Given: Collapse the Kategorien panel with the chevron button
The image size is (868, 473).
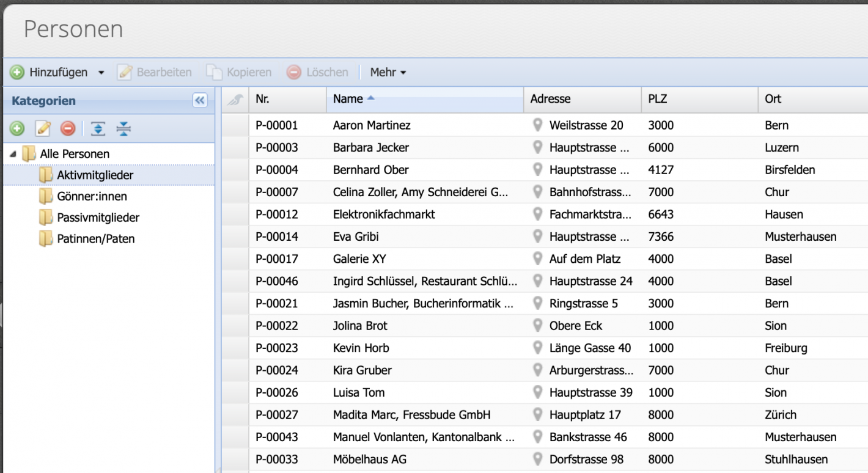Looking at the screenshot, I should pos(199,100).
